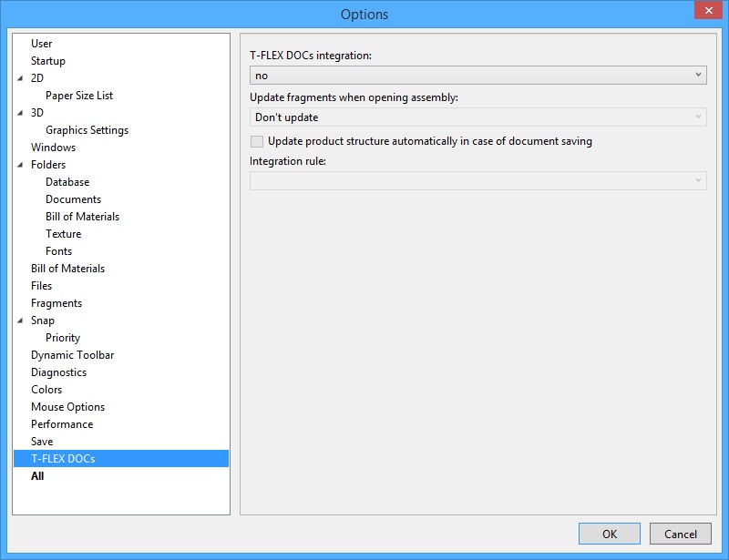Open the Files options page
This screenshot has height=560, width=729.
click(41, 286)
